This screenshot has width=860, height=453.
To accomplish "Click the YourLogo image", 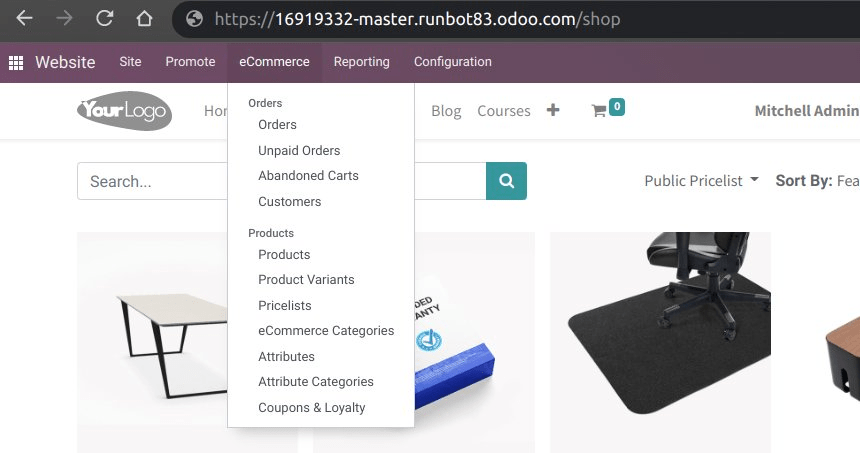I will pos(125,111).
